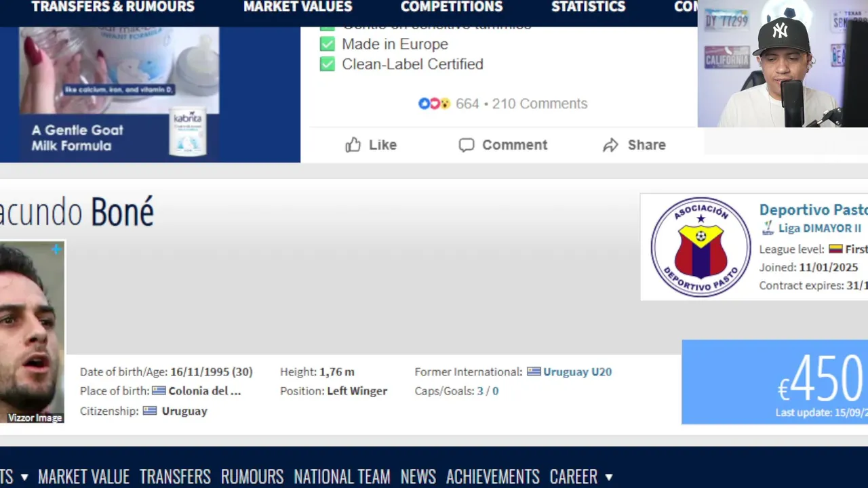The image size is (868, 488).
Task: Click the Kabrita product can logo
Action: (x=187, y=131)
